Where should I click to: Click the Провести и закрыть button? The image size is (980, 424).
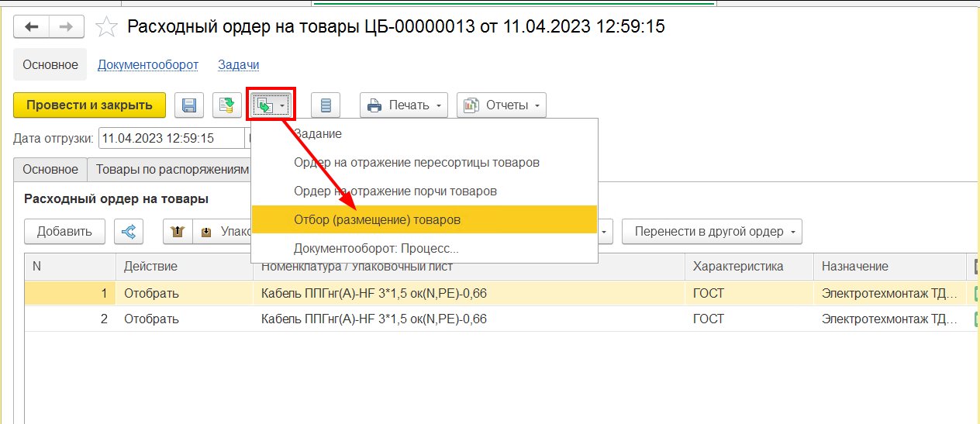89,105
